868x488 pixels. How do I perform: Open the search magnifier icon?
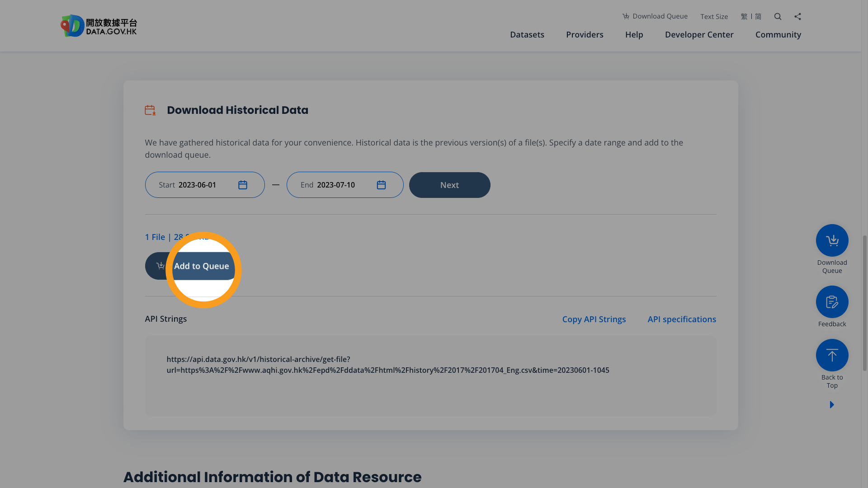[778, 16]
